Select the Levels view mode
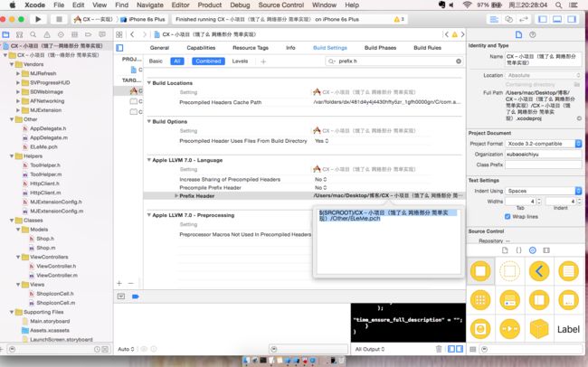588x367 pixels. 240,61
